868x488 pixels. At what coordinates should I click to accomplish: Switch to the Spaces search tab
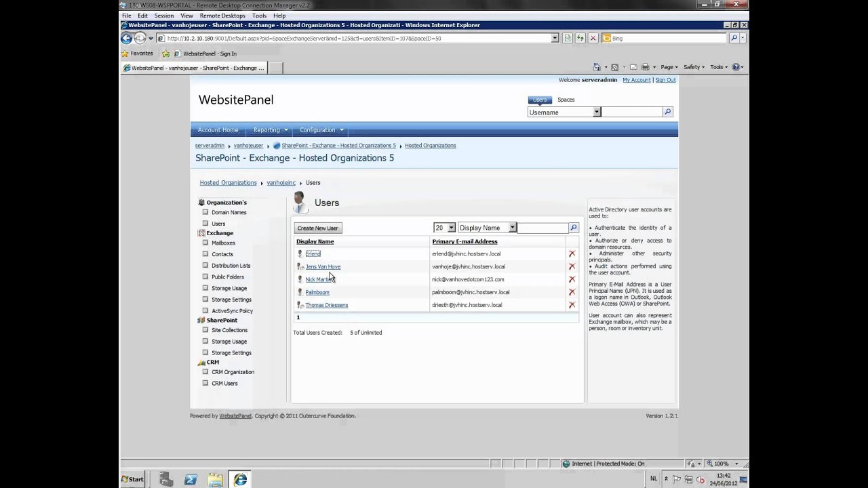tap(566, 100)
